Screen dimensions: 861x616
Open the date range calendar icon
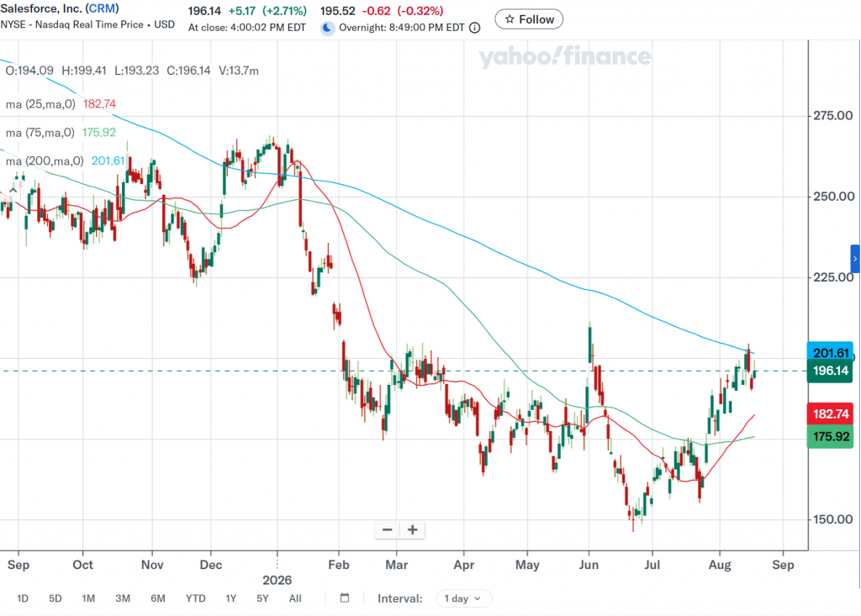(344, 598)
